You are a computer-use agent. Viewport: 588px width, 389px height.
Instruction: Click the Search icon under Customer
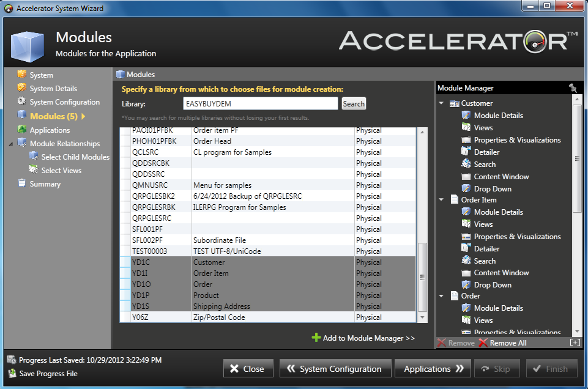pos(466,164)
